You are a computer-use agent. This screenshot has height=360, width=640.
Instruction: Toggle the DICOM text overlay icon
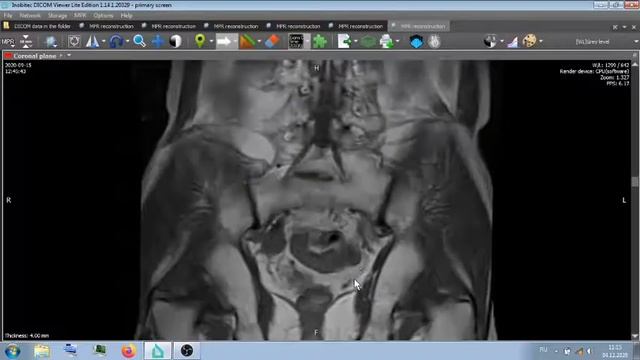(x=296, y=41)
